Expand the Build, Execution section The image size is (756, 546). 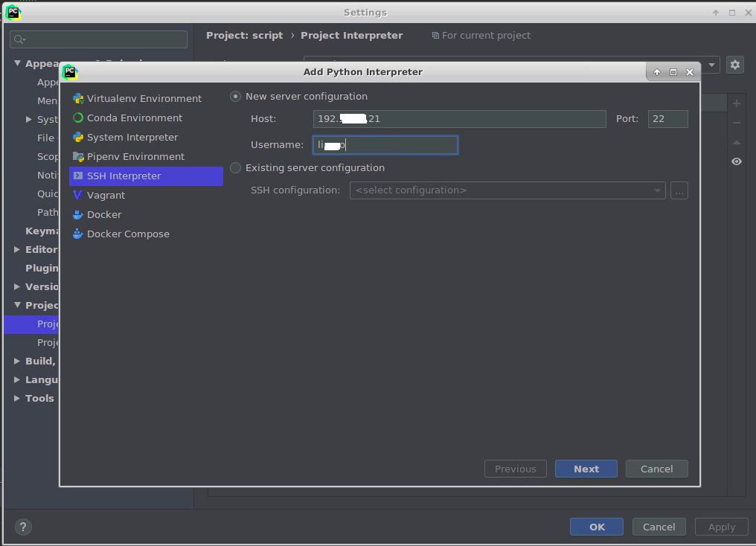tap(17, 361)
